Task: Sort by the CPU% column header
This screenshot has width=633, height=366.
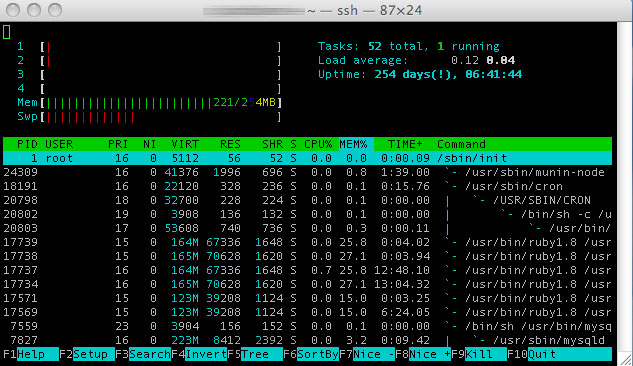Action: (x=318, y=144)
